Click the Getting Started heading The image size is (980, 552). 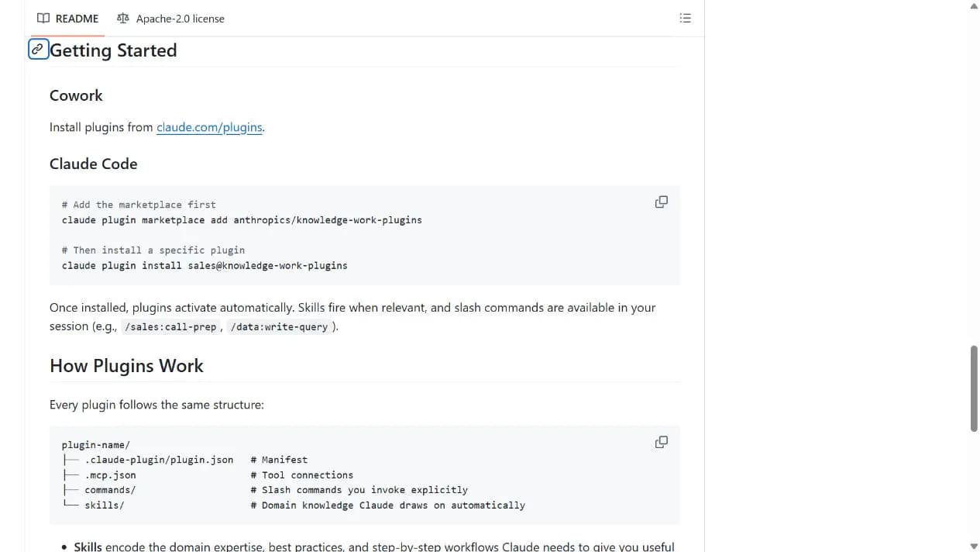pyautogui.click(x=113, y=50)
